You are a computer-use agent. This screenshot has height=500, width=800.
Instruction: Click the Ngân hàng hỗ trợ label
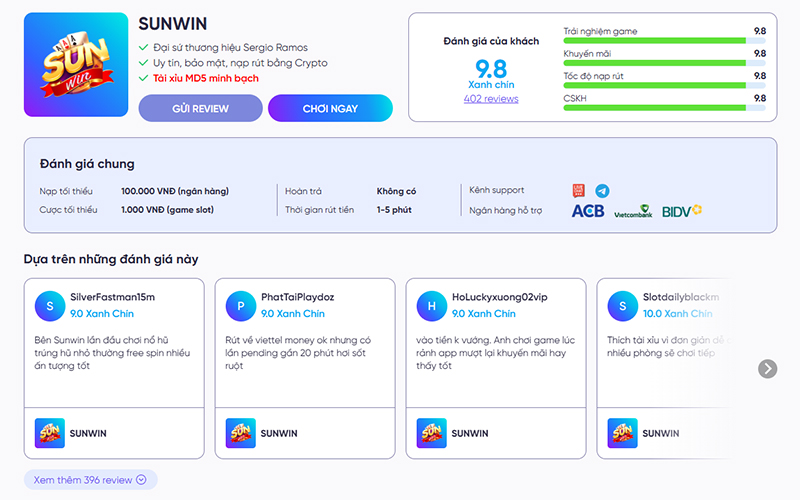click(506, 210)
